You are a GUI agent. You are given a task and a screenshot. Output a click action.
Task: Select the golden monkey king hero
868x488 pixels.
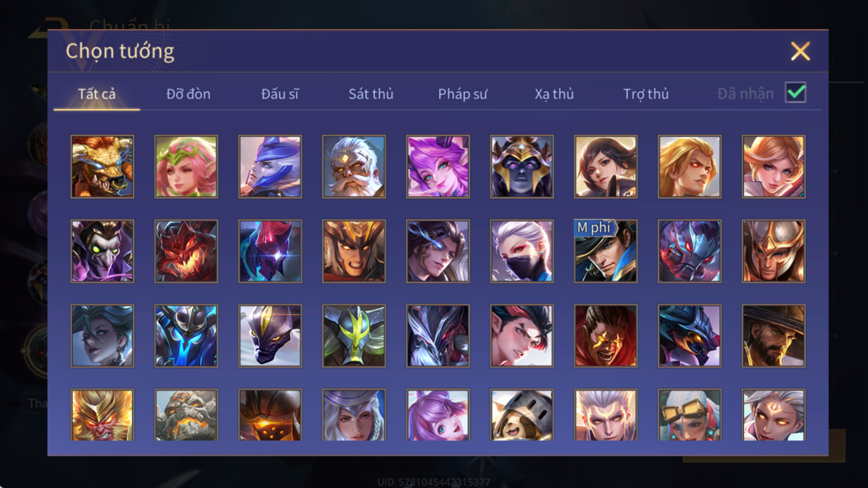click(102, 415)
